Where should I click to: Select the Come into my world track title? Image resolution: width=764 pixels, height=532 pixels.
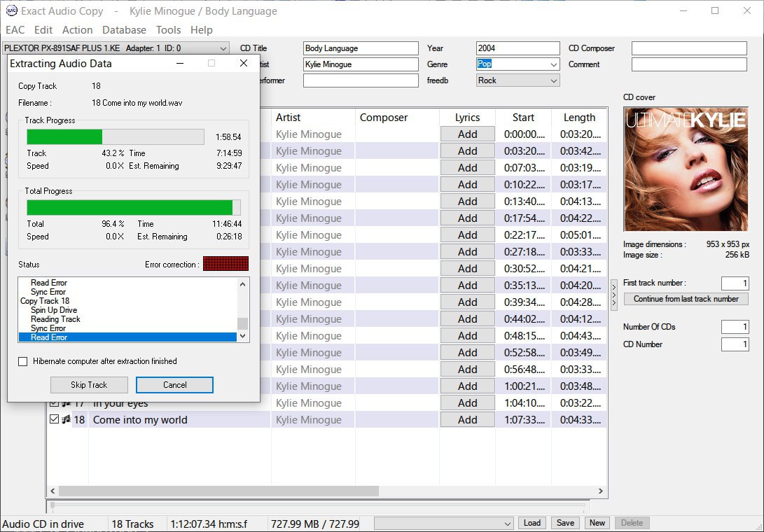coord(140,420)
